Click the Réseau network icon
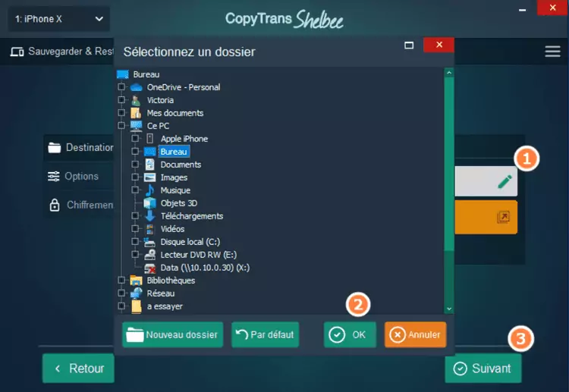This screenshot has height=392, width=569. 137,293
